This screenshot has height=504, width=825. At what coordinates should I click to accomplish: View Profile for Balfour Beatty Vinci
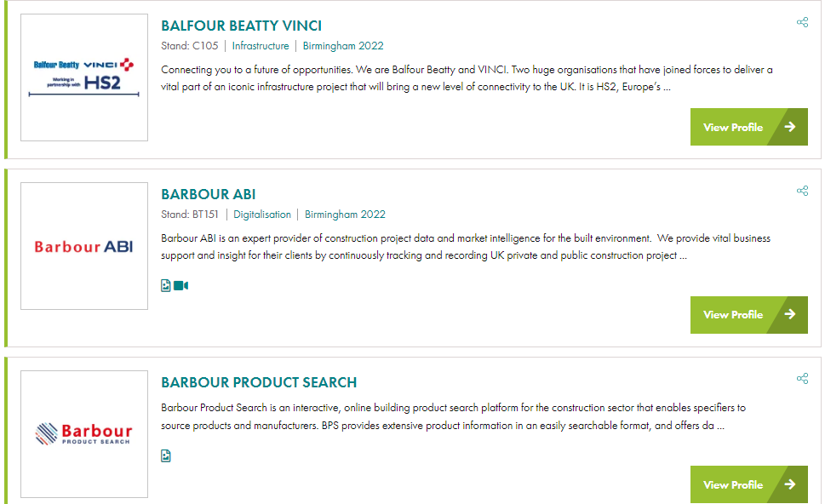tap(748, 127)
